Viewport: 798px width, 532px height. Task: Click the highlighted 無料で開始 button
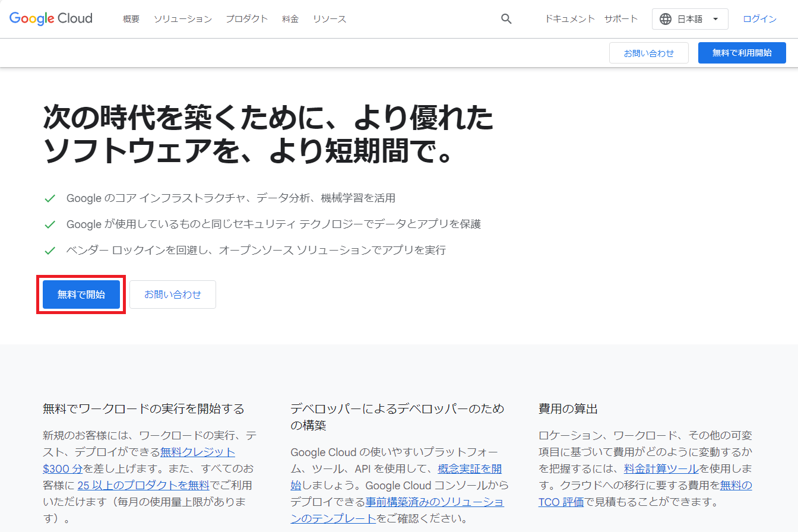(x=81, y=294)
